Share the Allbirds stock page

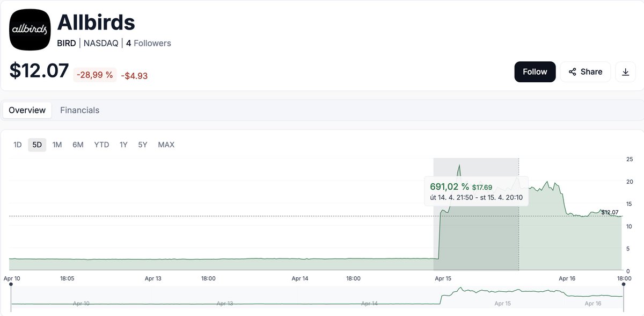coord(586,71)
